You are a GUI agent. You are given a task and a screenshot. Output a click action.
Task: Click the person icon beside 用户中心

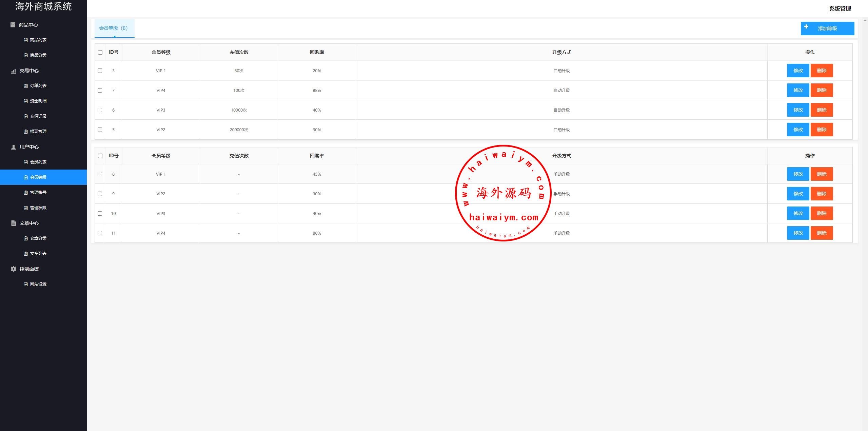click(14, 147)
